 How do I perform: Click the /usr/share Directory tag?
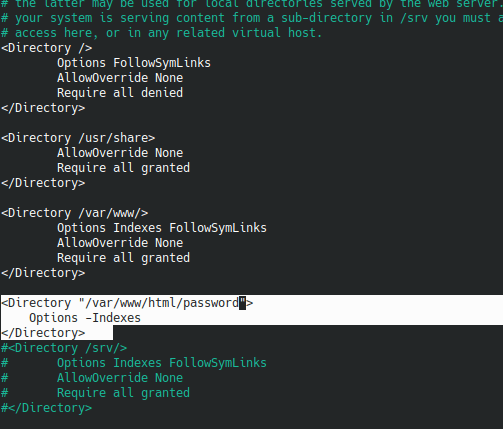click(x=78, y=138)
